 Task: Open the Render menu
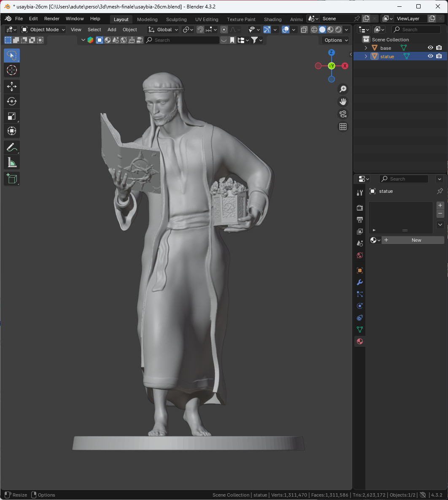point(51,19)
